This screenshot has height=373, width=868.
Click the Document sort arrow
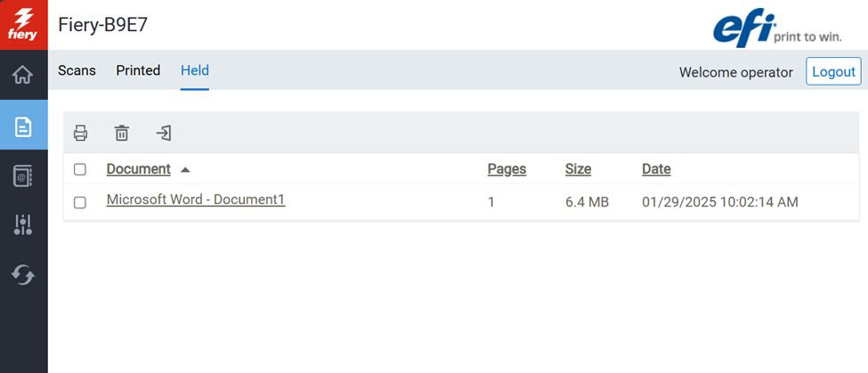185,169
